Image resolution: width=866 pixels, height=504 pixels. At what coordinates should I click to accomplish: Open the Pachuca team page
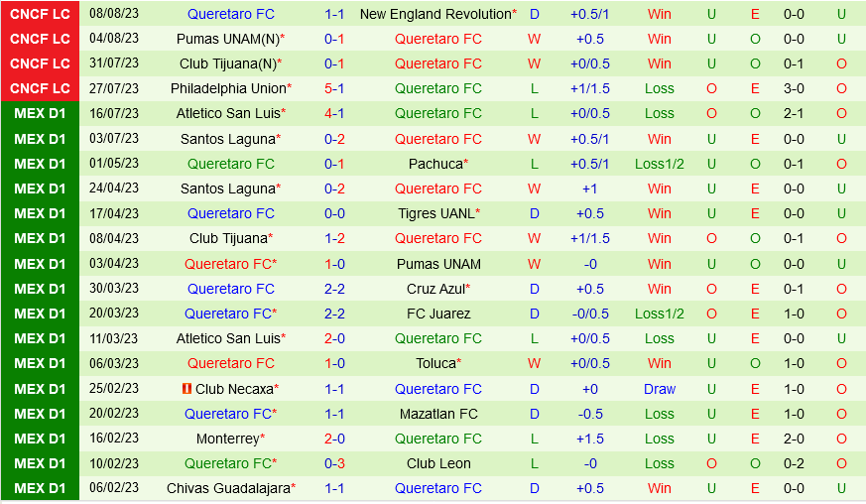(434, 164)
